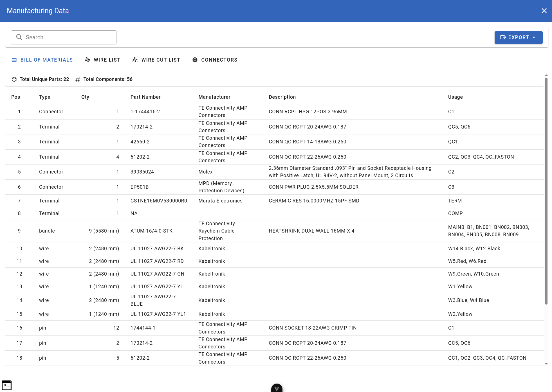Click the Connectors chip icon
Viewport: 552px width, 392px height.
click(195, 60)
